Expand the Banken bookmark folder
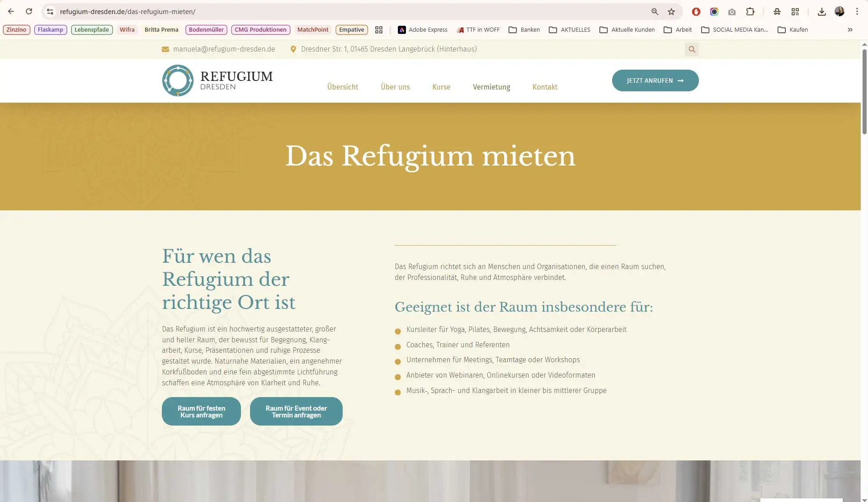The height and width of the screenshot is (502, 868). point(524,30)
